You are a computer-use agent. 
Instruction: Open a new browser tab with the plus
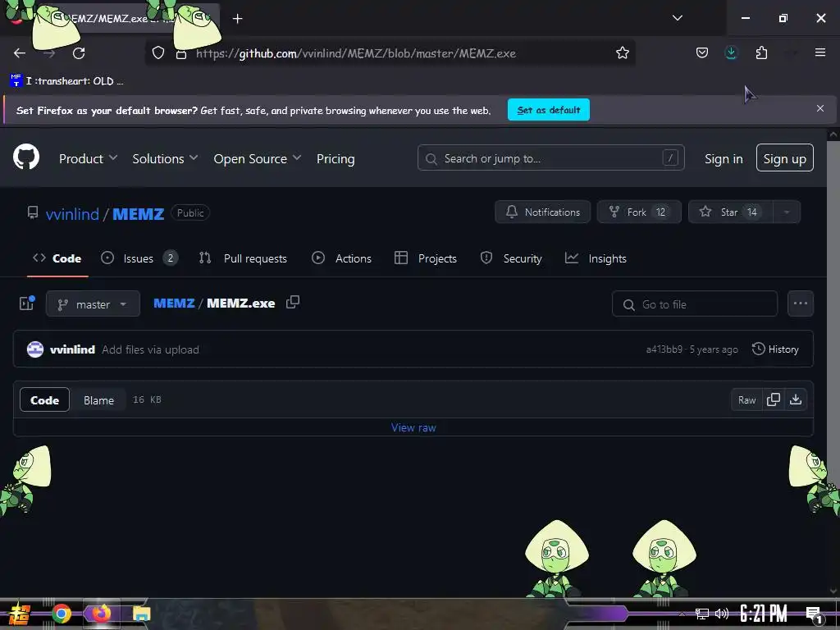(x=237, y=19)
